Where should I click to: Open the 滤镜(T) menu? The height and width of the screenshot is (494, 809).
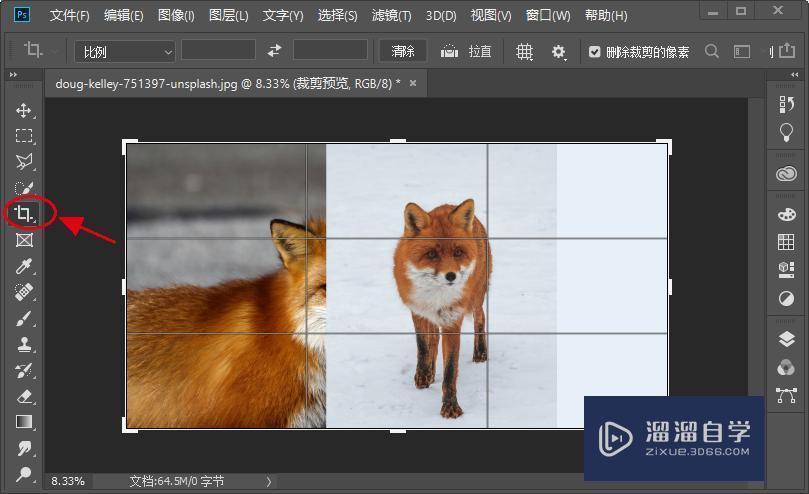click(391, 16)
